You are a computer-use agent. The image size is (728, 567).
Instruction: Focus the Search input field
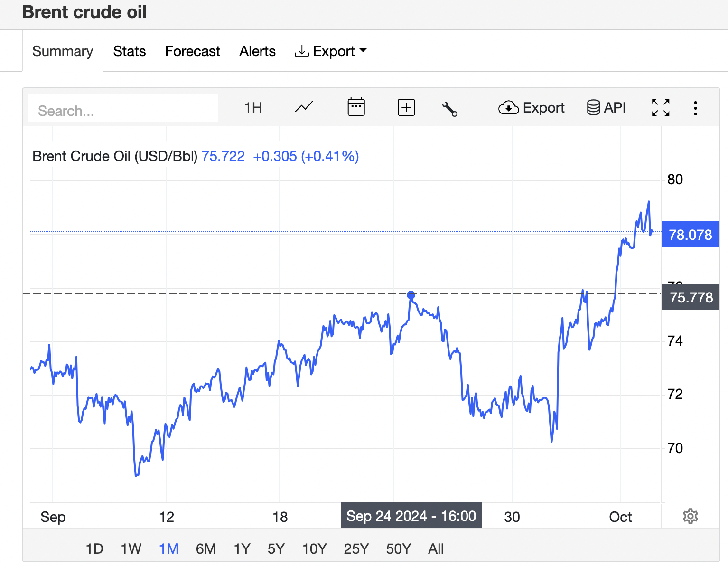click(x=123, y=108)
